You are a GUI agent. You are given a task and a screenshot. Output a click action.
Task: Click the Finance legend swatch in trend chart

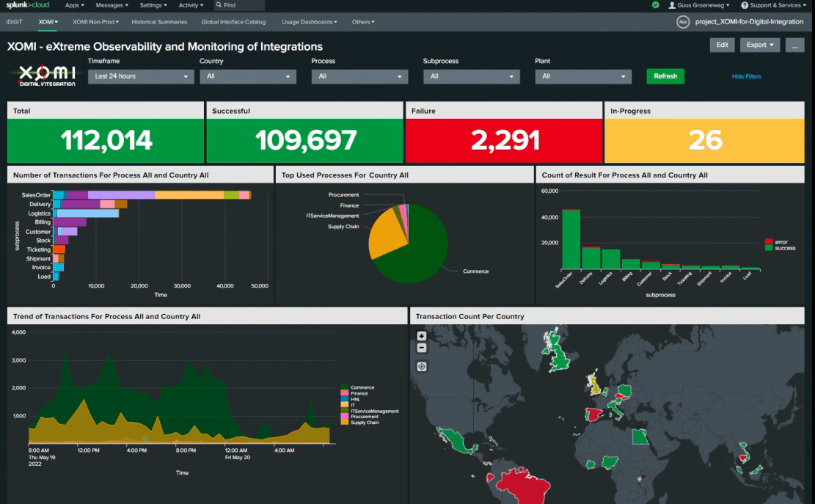[345, 393]
